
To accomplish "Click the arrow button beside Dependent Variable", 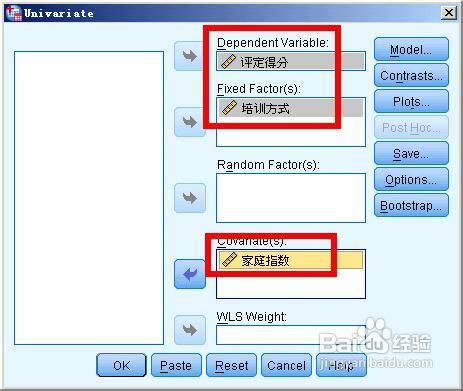I will coord(189,56).
